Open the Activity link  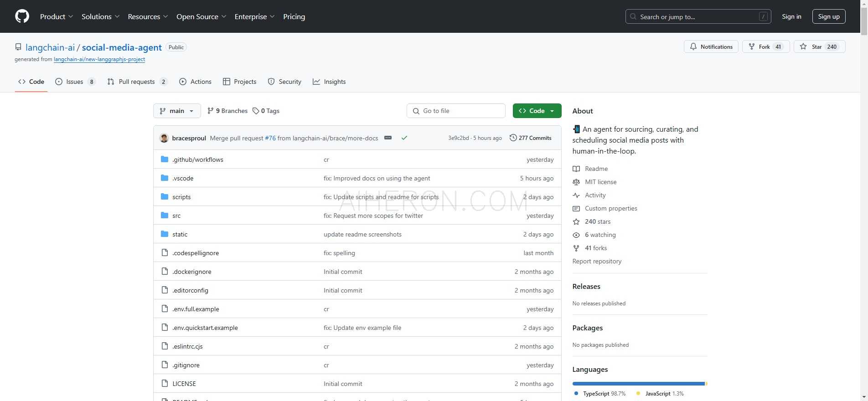[589, 195]
